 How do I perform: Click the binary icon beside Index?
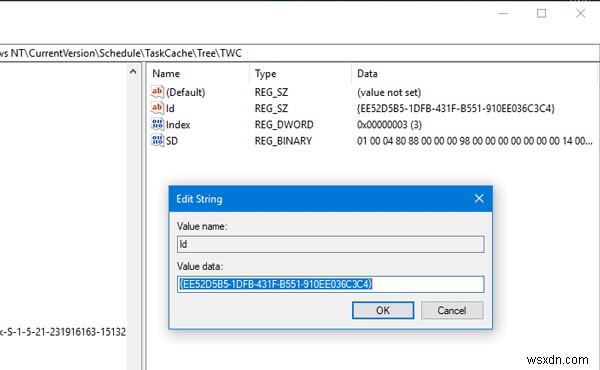(x=157, y=124)
